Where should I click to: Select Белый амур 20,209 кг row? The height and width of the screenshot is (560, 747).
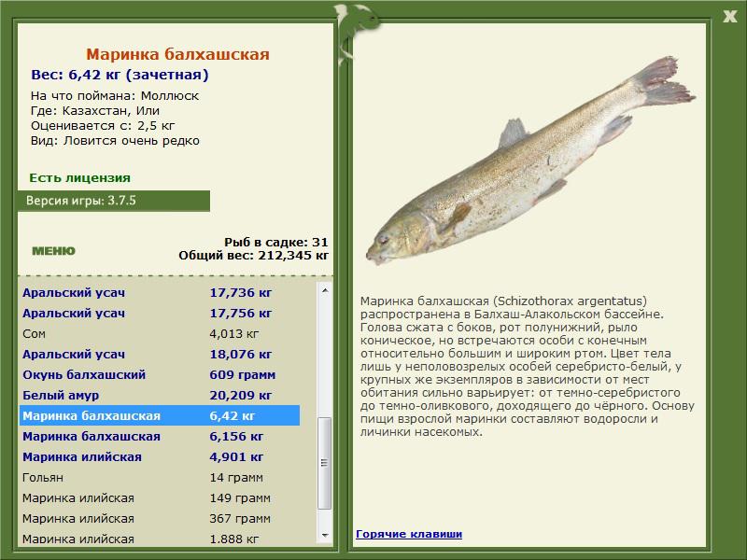click(x=160, y=395)
